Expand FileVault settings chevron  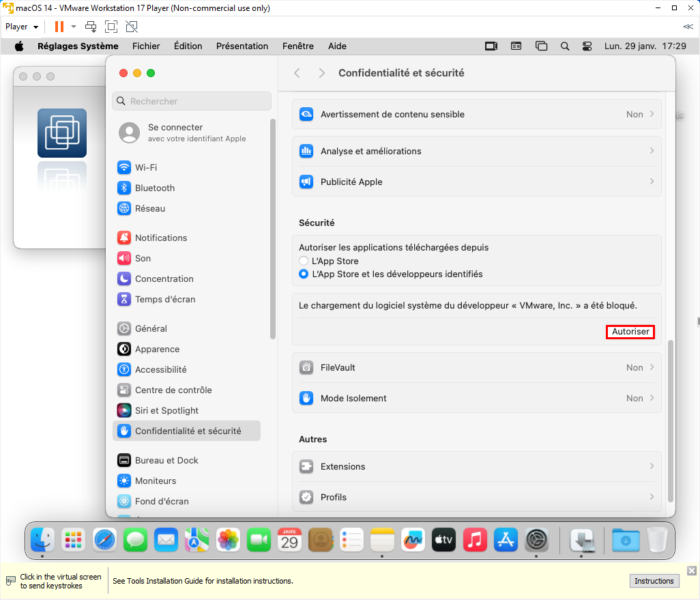[x=652, y=367]
